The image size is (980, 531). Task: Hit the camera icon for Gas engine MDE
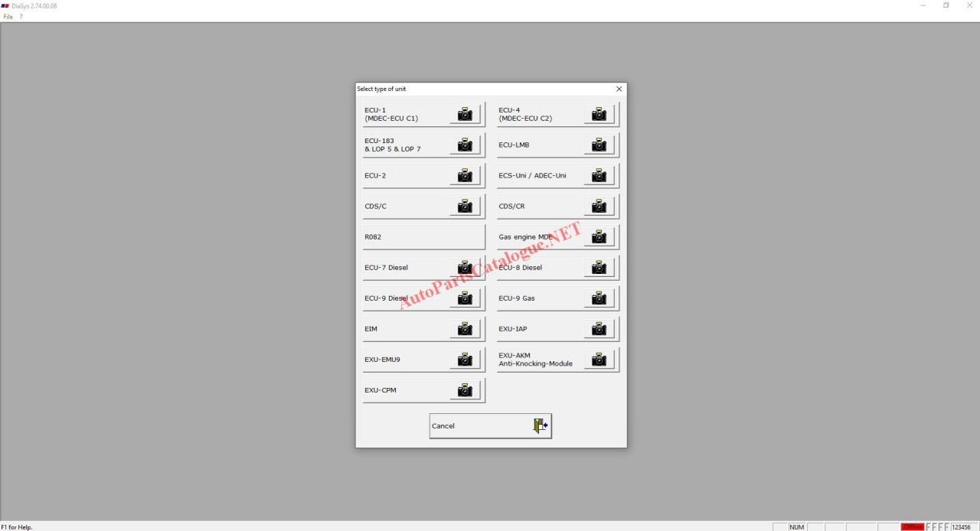point(599,236)
